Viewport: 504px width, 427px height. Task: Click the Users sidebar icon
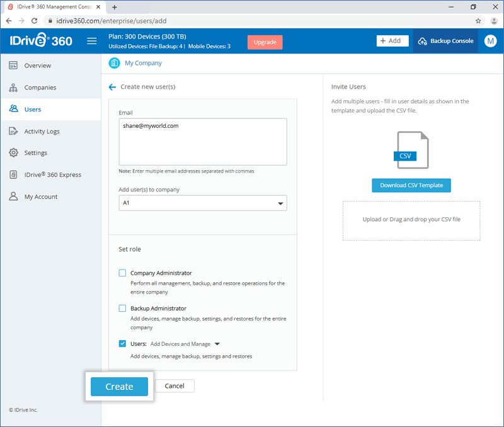(x=13, y=108)
